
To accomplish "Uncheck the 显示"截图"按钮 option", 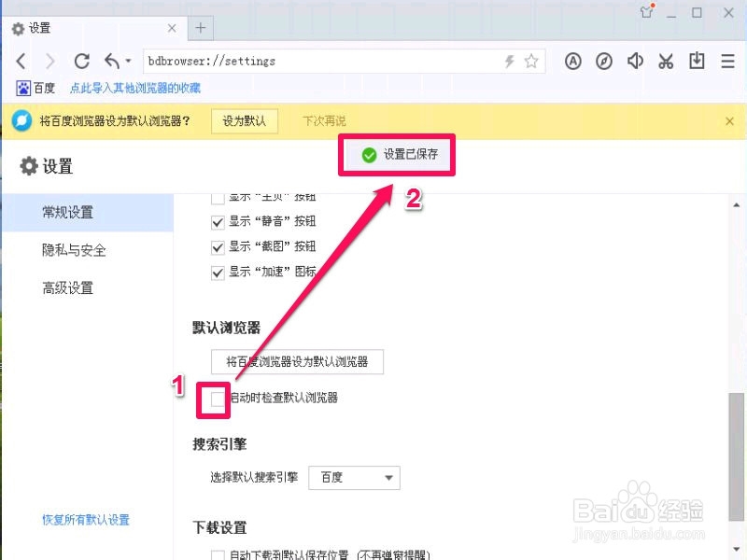I will pos(218,247).
